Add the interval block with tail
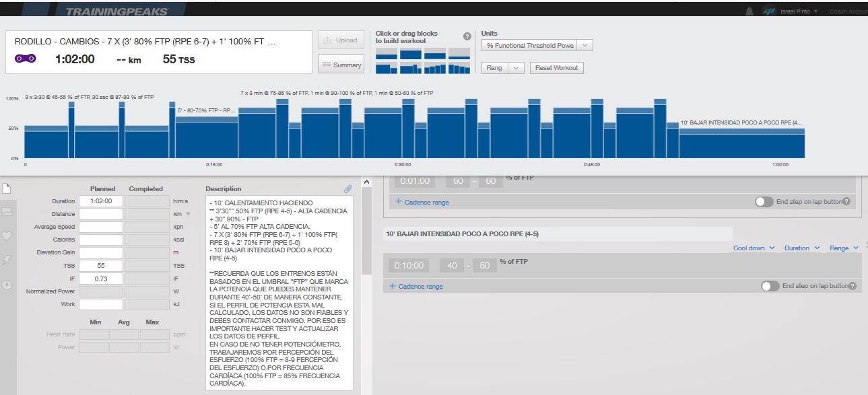This screenshot has width=868, height=395. pos(411,68)
